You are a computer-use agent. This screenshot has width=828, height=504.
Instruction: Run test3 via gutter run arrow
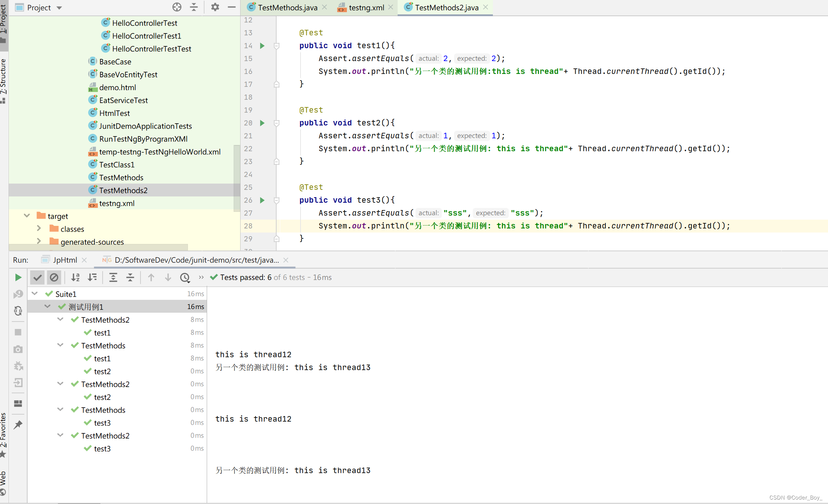pyautogui.click(x=262, y=200)
